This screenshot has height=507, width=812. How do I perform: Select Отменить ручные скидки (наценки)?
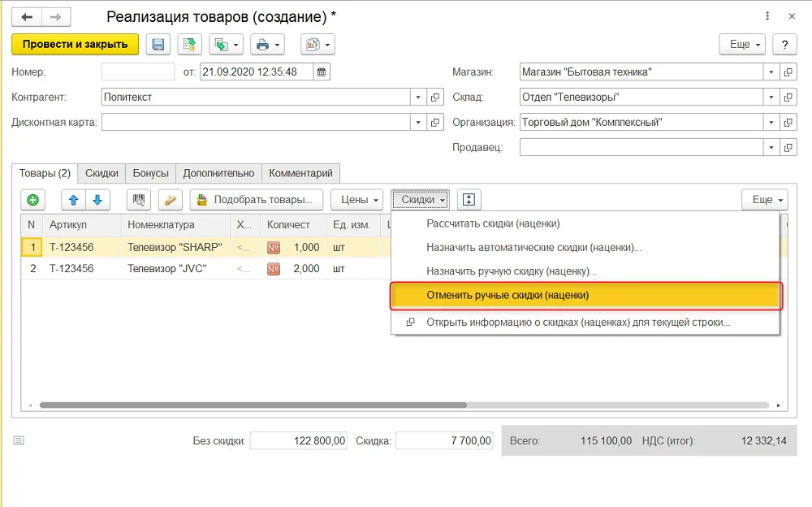click(585, 296)
